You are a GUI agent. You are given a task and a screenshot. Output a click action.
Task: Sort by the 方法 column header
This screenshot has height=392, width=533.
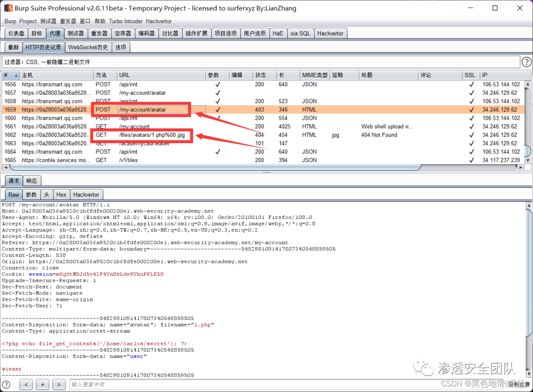coord(105,75)
